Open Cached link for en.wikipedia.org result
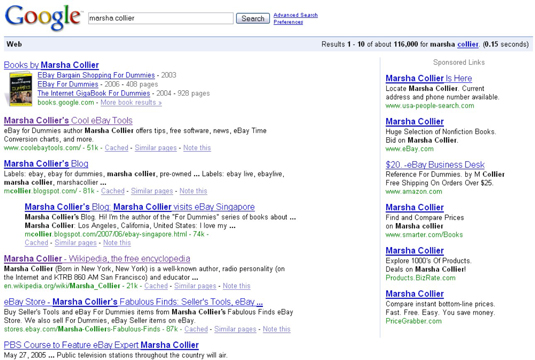This screenshot has width=535, height=360. click(x=156, y=286)
